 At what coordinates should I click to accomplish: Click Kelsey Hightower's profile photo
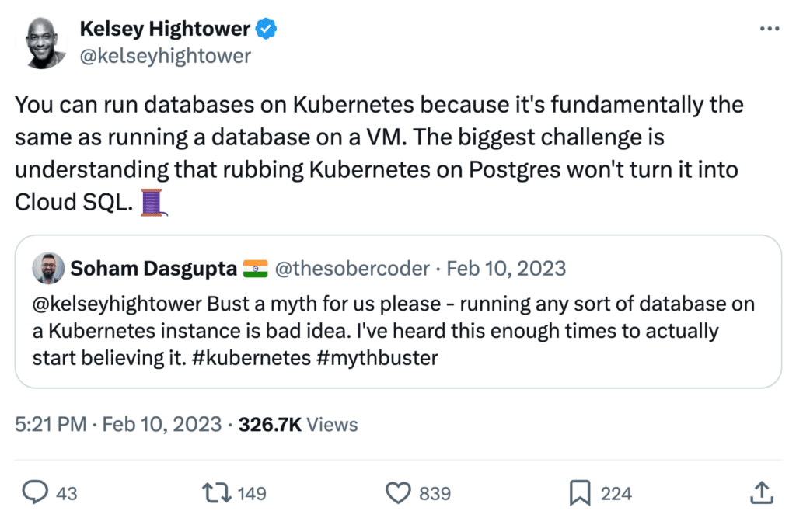point(46,42)
